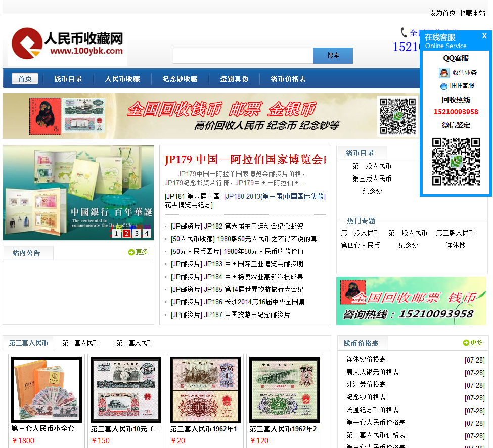Open 袁大头银元价格表 entry
493x448 pixels.
tap(373, 372)
